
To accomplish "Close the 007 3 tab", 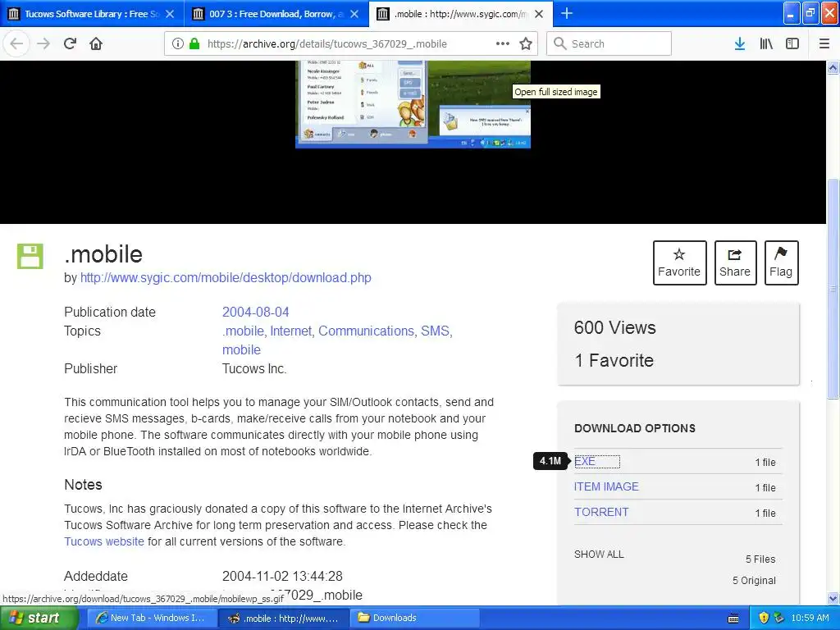I will [354, 14].
